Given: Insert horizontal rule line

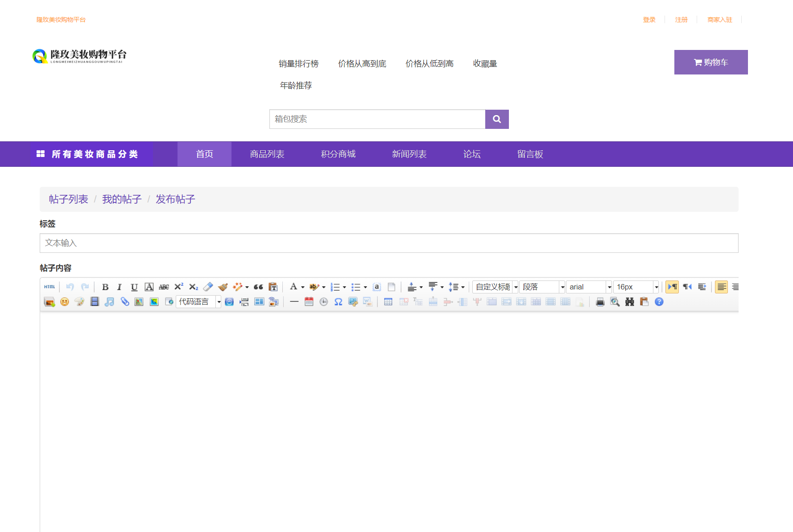Looking at the screenshot, I should [294, 302].
